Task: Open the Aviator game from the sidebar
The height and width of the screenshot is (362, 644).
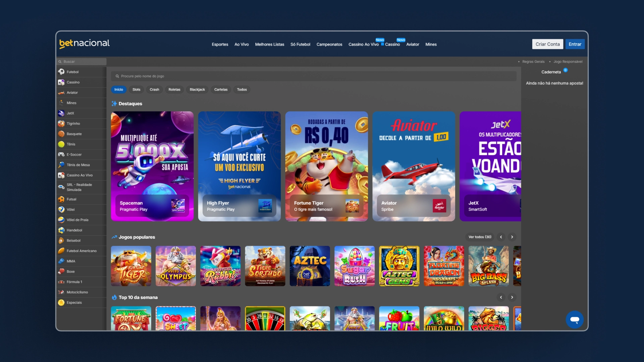Action: point(62,93)
